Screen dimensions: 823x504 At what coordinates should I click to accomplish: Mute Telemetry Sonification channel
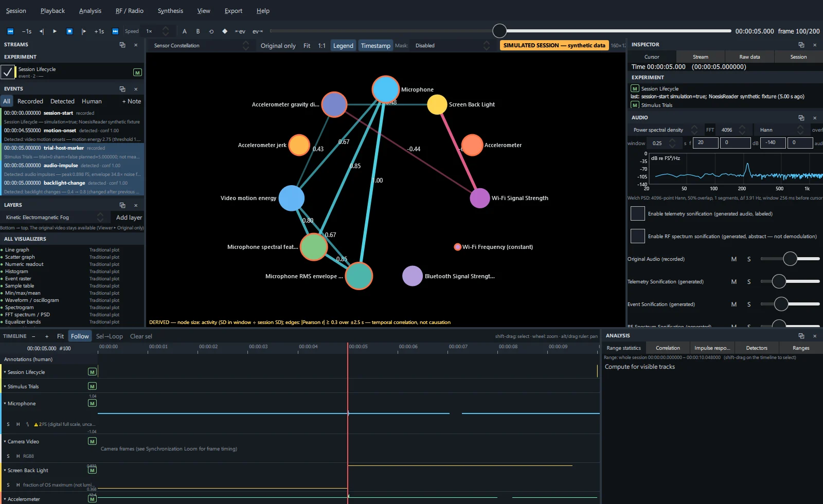[x=734, y=282]
